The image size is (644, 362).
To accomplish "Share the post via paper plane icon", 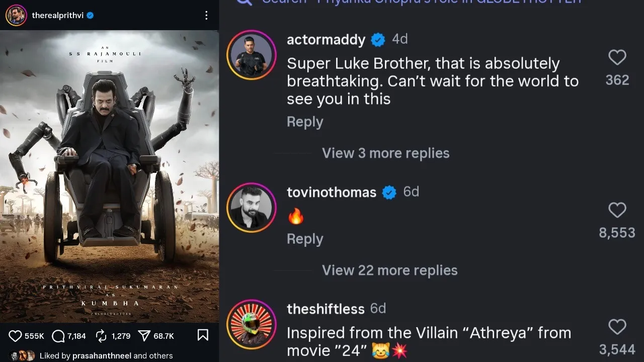I will pos(144,336).
